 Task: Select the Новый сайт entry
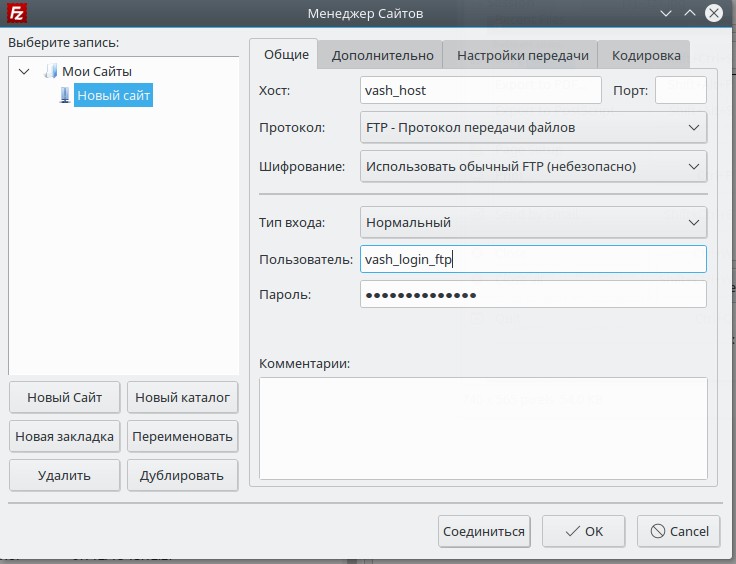[113, 95]
